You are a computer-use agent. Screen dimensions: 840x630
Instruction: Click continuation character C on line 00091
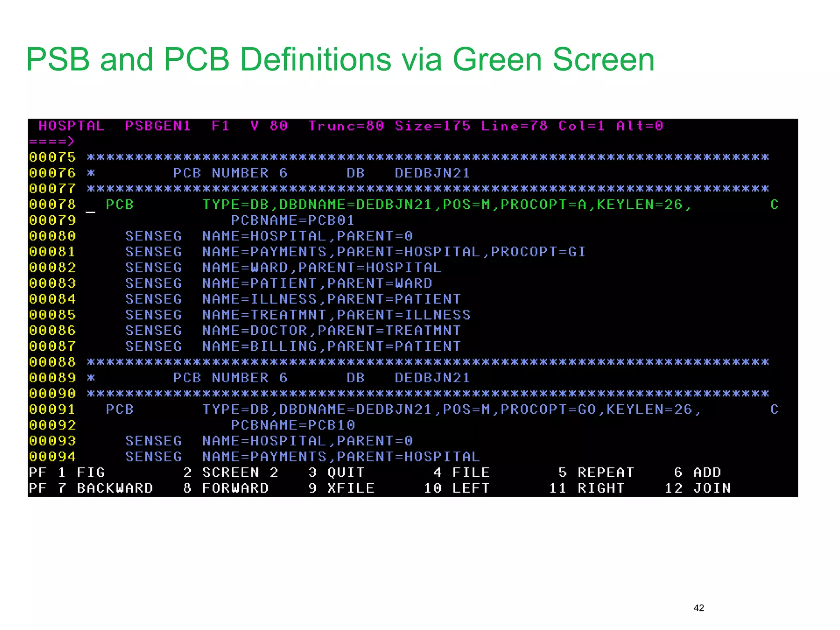(774, 409)
